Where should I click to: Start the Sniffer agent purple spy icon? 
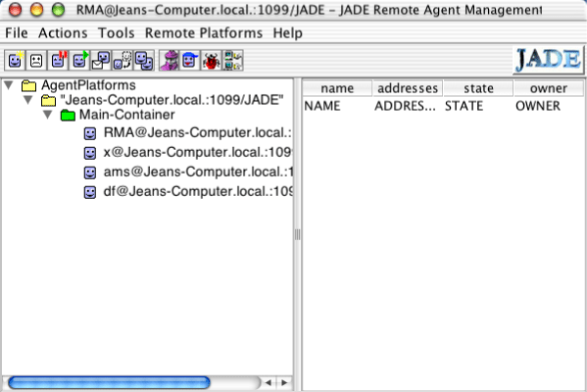point(170,60)
